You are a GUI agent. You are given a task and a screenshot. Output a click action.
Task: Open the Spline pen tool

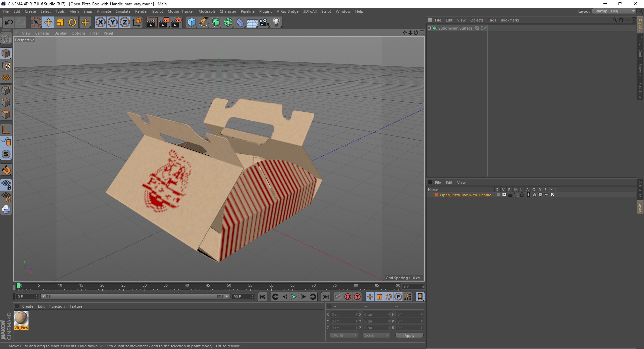[204, 22]
